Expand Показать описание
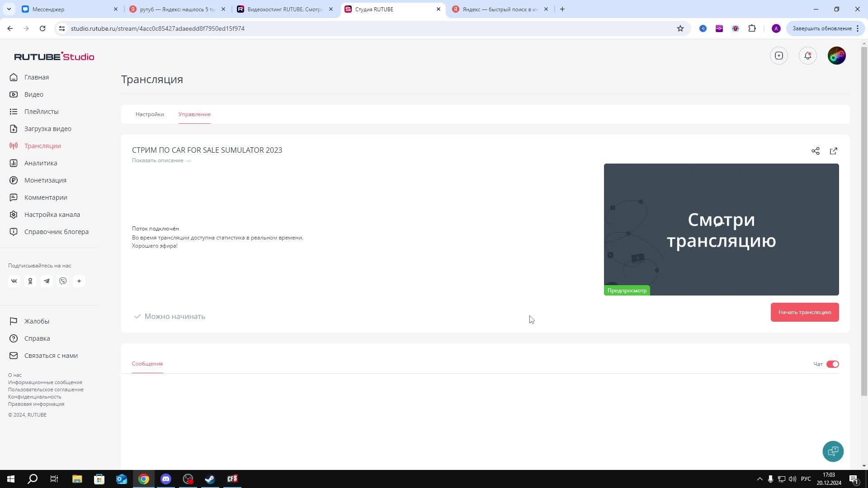The height and width of the screenshot is (488, 868). pos(161,160)
